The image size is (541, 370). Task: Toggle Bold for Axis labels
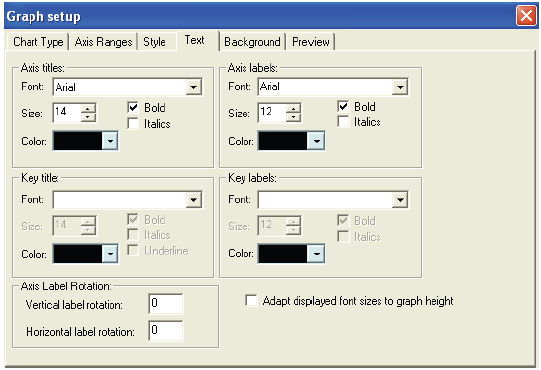(x=343, y=106)
